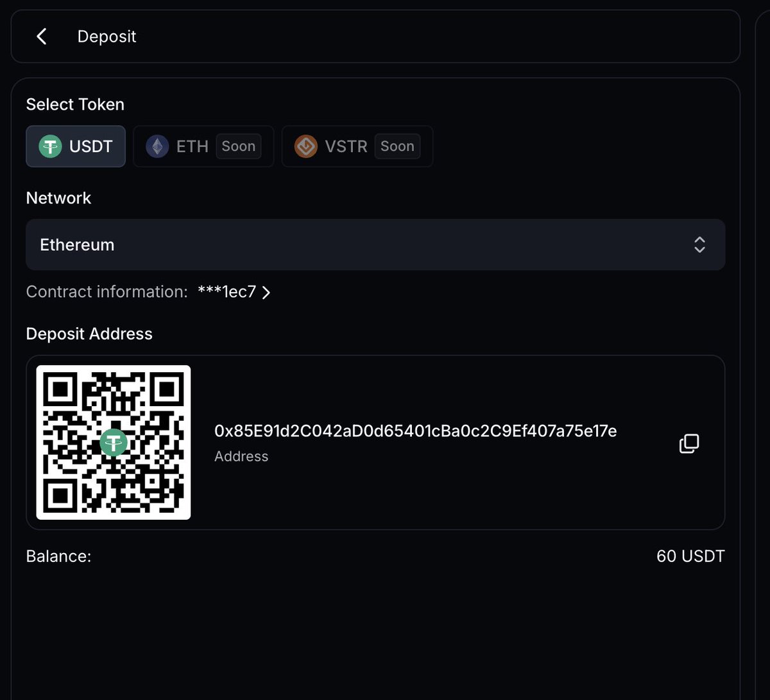The width and height of the screenshot is (770, 700).
Task: Click the Tether logo on USDT token
Action: (x=50, y=146)
